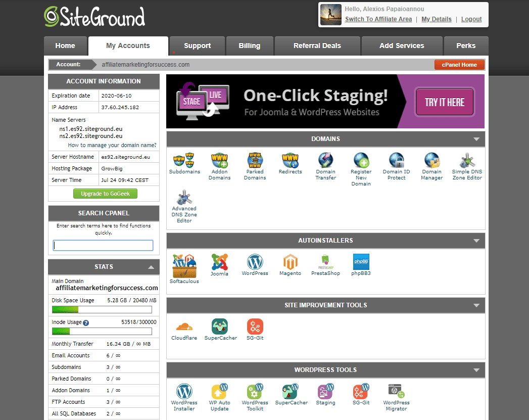Click Upgrade to GoGeek button
Viewport: 529px width, 420px height.
pos(105,194)
